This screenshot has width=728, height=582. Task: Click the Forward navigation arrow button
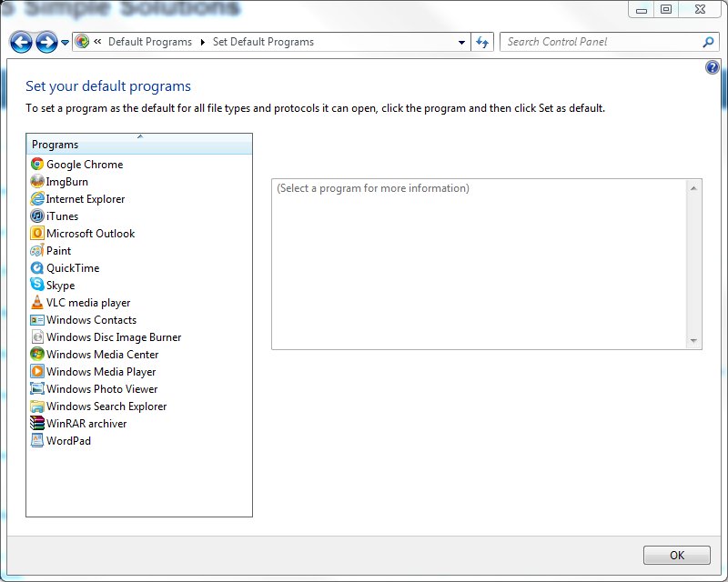[46, 42]
